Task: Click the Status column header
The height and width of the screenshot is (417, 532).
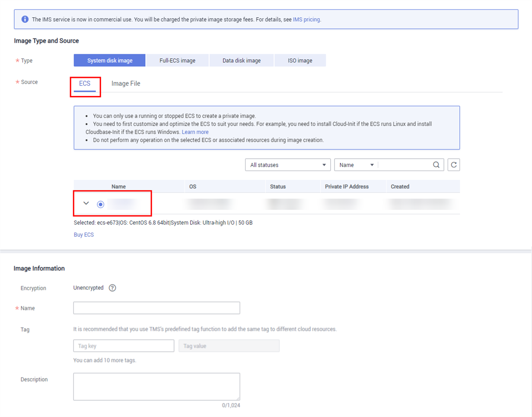Action: 278,186
